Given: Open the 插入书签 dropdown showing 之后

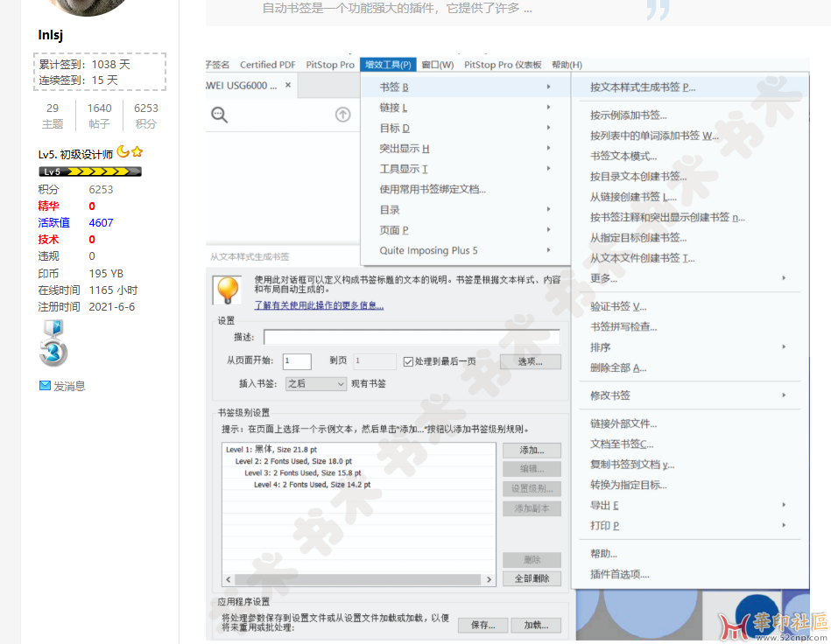Looking at the screenshot, I should [x=317, y=383].
